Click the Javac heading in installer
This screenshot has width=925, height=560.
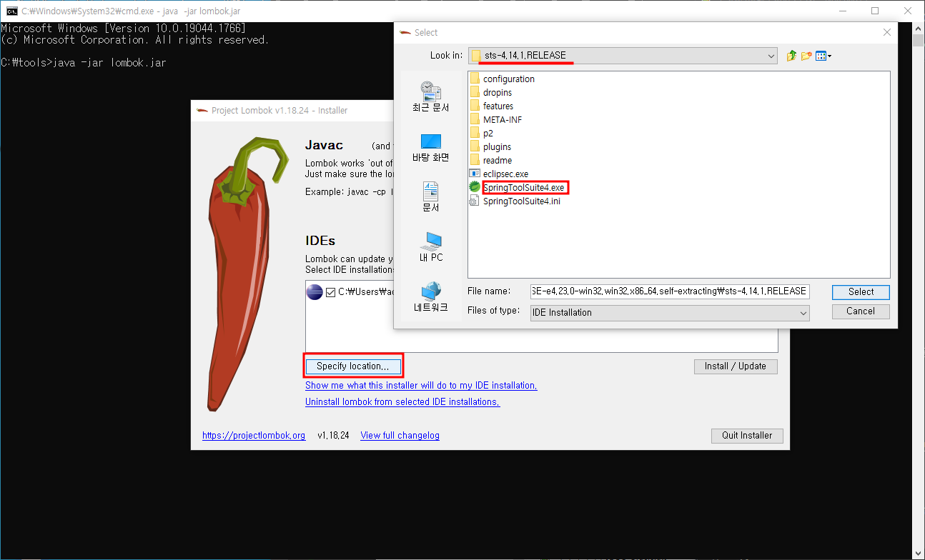pyautogui.click(x=324, y=145)
